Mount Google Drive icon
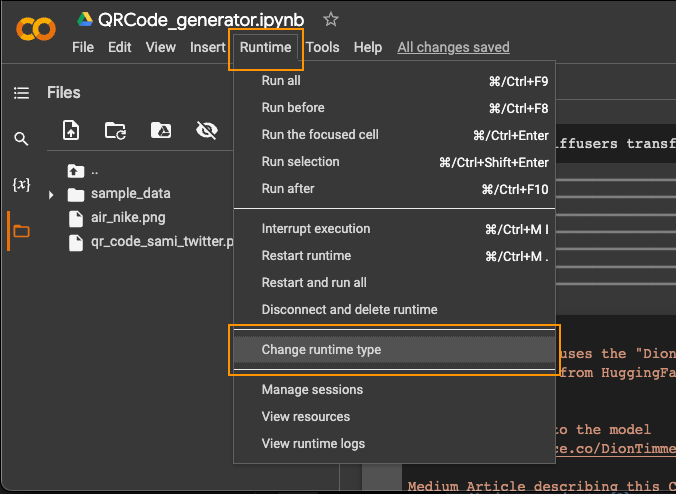676x494 pixels. pos(161,130)
